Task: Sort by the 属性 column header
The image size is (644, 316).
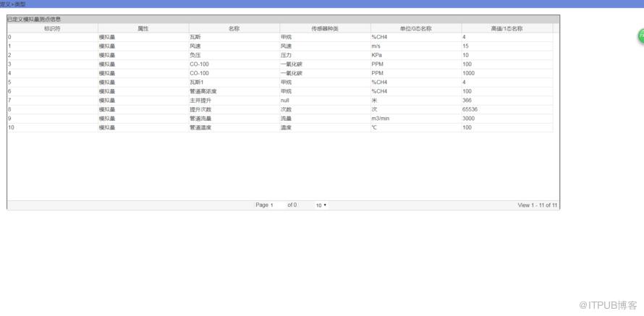Action: (143, 29)
